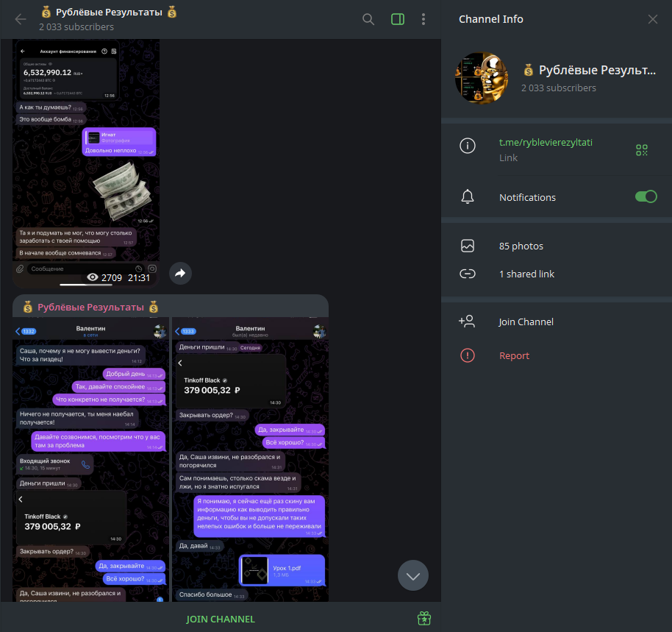
Task: Close the Channel Info panel
Action: (652, 19)
